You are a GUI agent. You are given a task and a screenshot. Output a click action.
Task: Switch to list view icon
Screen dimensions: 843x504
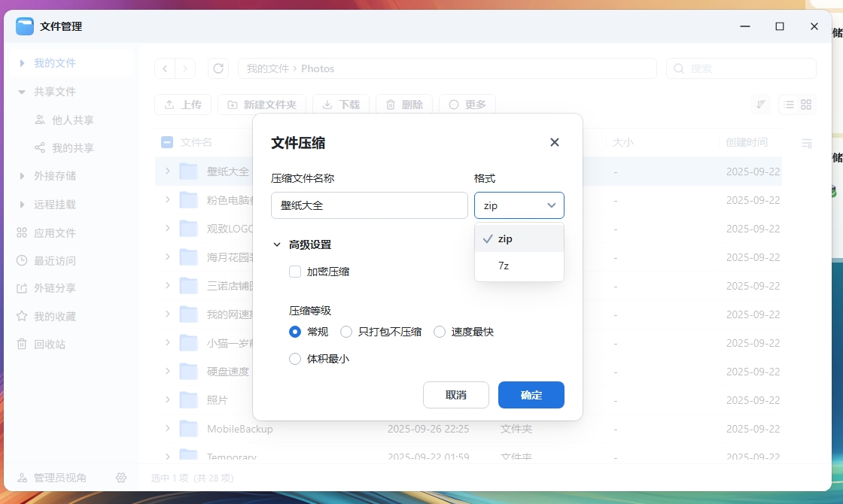point(788,105)
